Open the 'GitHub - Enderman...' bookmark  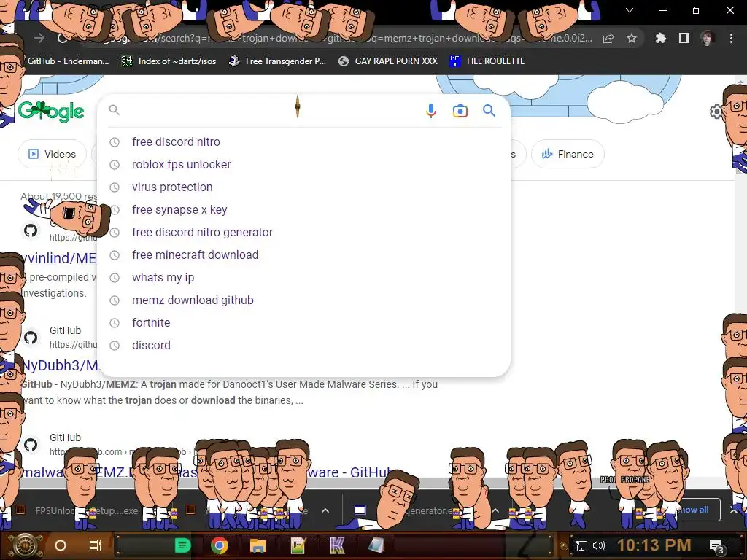click(68, 61)
